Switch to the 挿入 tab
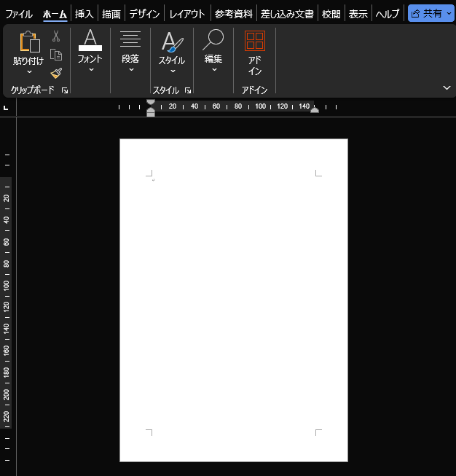456x476 pixels. pyautogui.click(x=84, y=14)
